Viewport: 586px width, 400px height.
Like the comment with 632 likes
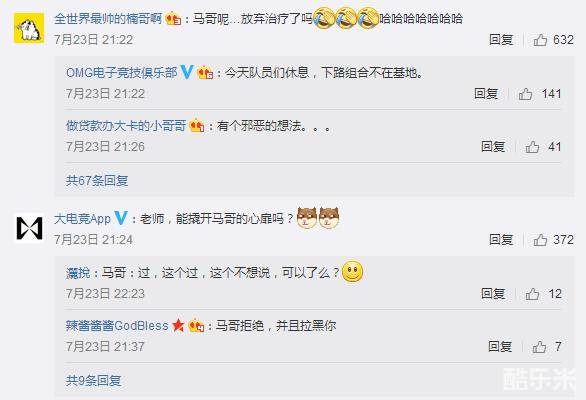(x=540, y=40)
